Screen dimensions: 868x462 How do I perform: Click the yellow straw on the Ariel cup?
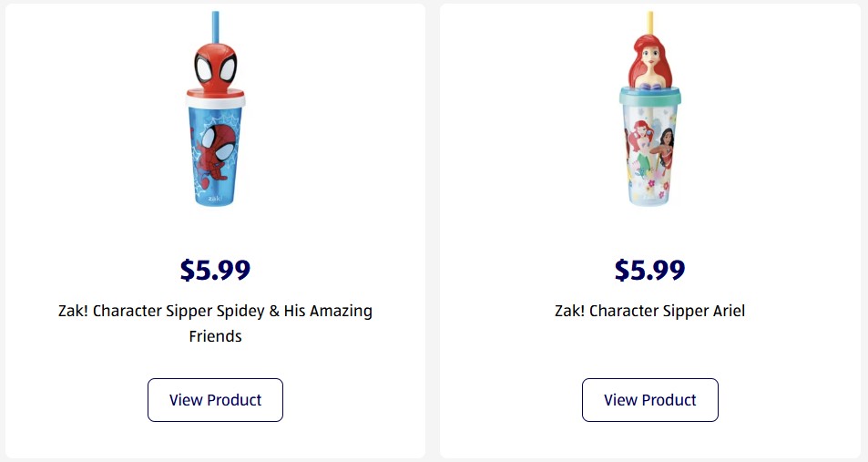pos(650,22)
